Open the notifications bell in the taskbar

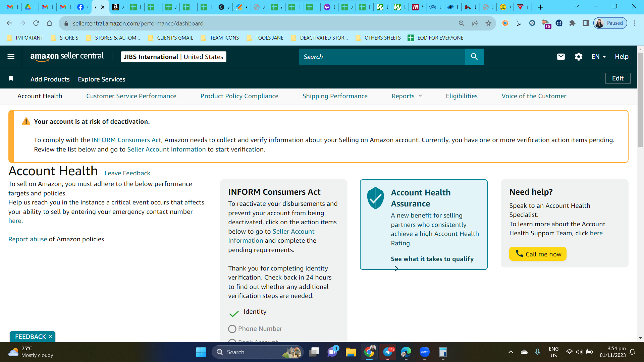632,352
